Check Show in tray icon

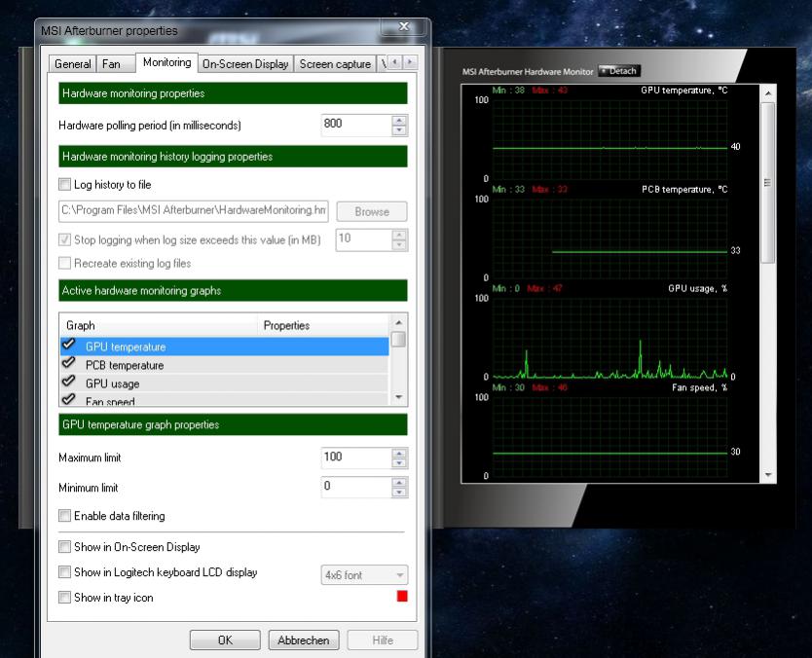(x=64, y=598)
